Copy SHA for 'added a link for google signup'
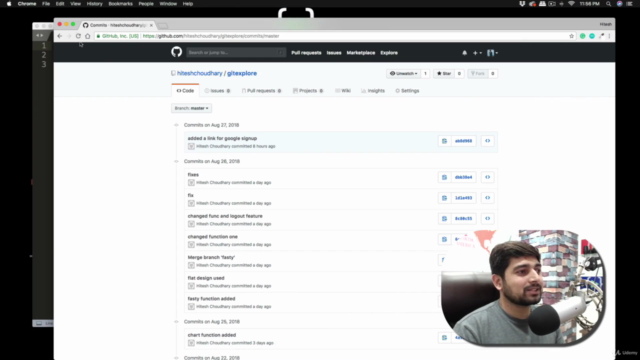 (444, 141)
